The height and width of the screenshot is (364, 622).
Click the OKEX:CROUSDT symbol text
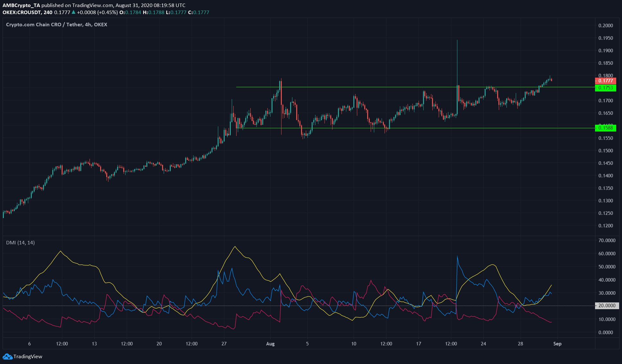[22, 12]
